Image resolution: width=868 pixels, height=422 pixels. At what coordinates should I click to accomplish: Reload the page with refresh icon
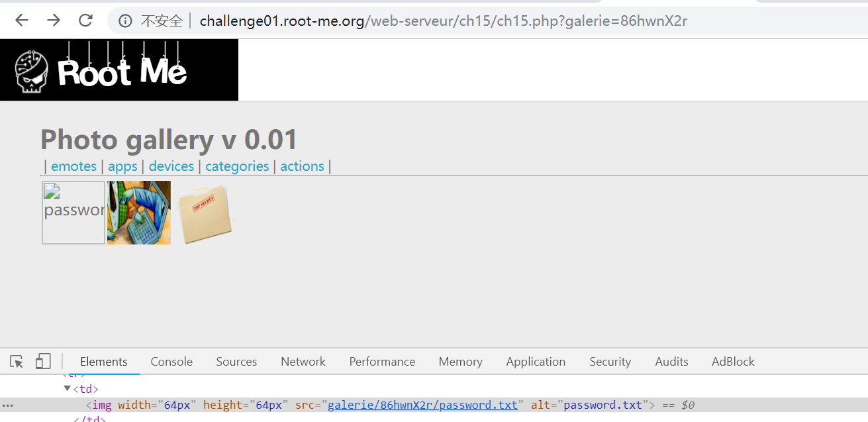click(85, 21)
